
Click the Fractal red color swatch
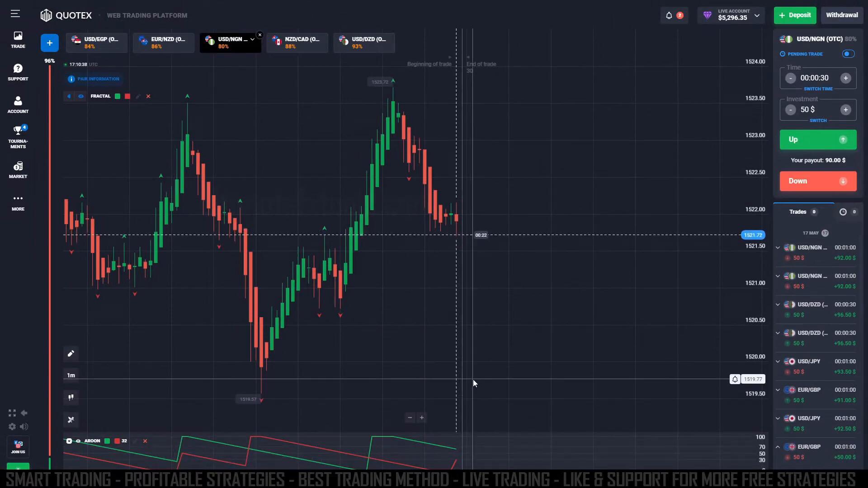tap(127, 96)
